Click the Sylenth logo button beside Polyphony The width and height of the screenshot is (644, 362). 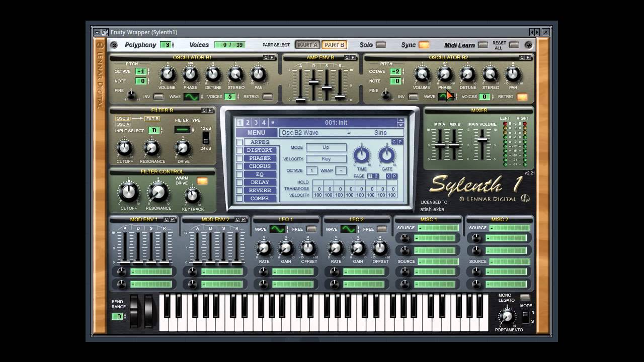tap(114, 45)
